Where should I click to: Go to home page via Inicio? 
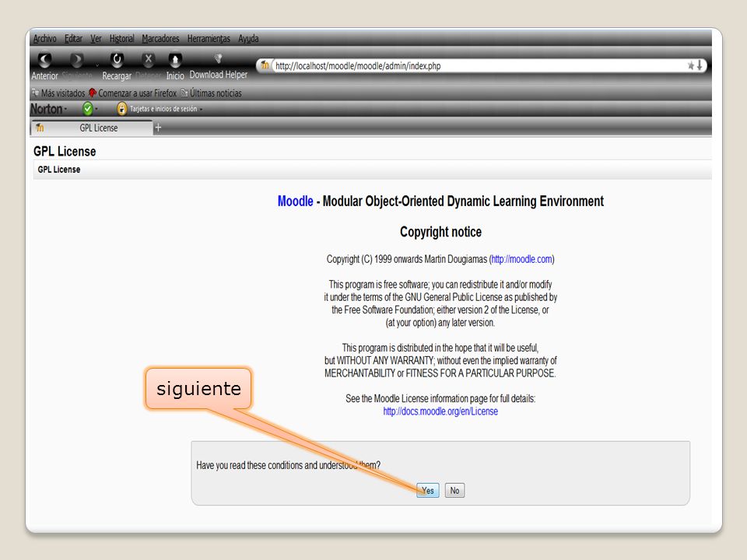(175, 65)
